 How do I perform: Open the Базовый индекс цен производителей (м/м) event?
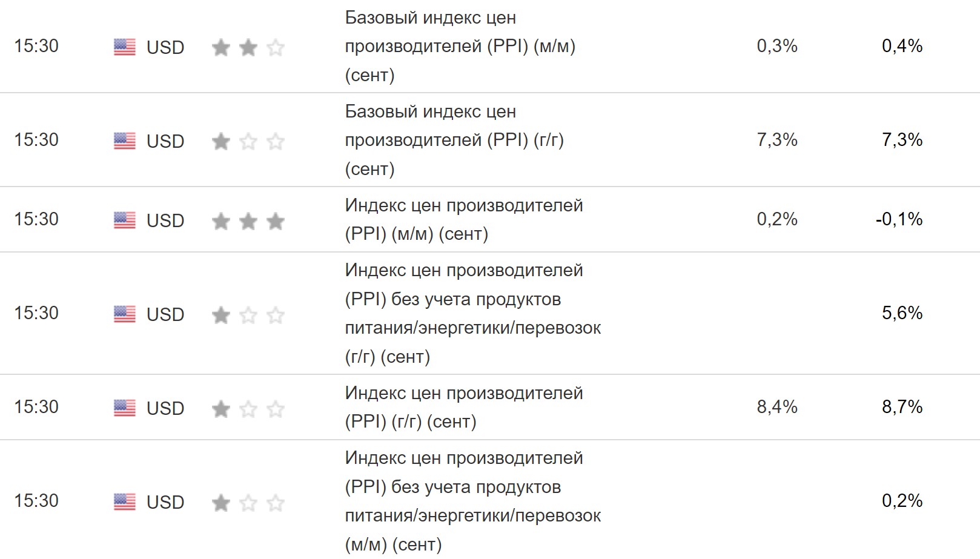(460, 46)
